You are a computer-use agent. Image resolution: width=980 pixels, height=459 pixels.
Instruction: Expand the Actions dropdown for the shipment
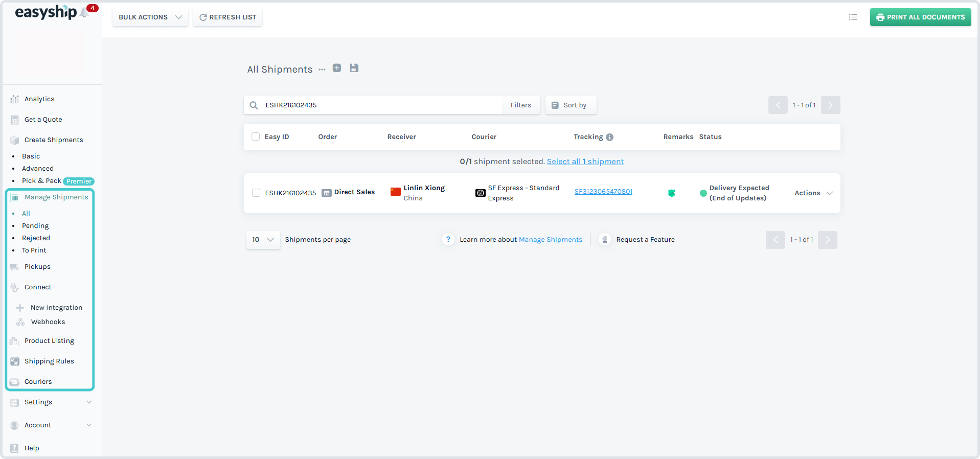tap(814, 193)
